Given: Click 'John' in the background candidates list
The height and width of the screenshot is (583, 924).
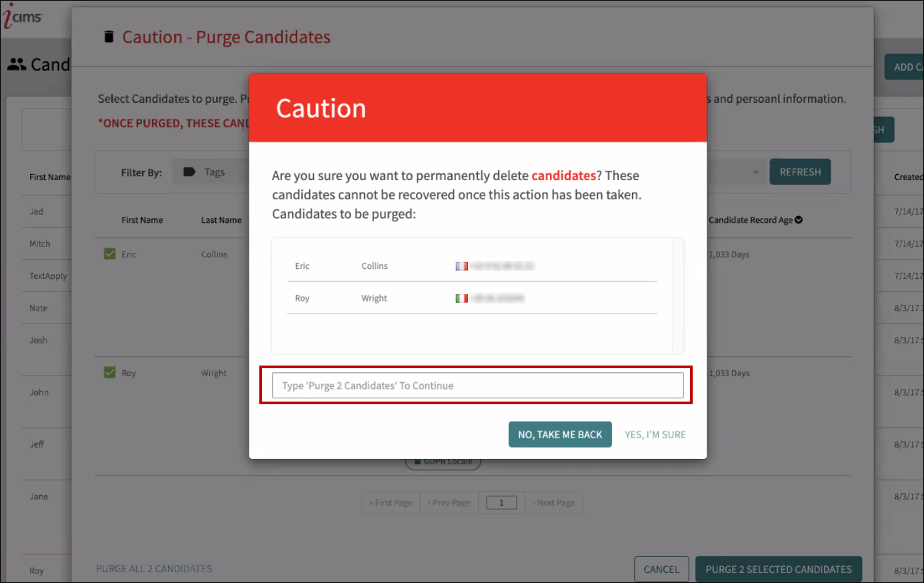Looking at the screenshot, I should [39, 392].
